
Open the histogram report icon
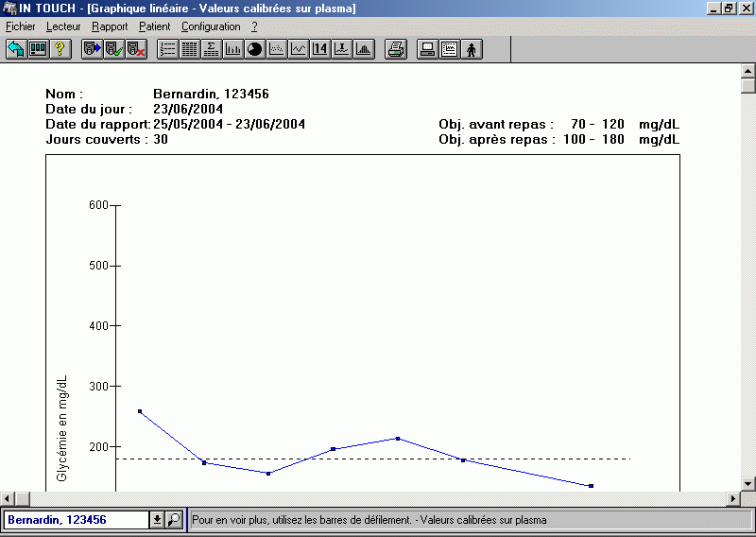364,49
